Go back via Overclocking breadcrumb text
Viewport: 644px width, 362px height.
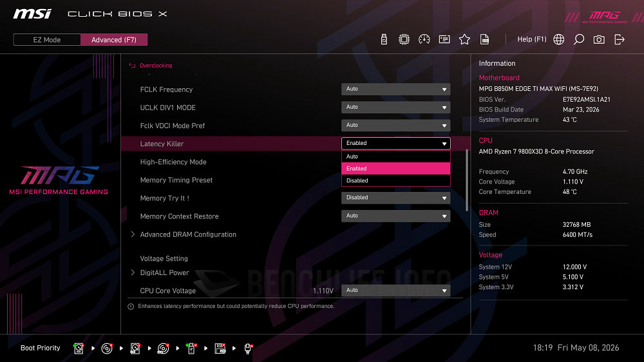(156, 65)
